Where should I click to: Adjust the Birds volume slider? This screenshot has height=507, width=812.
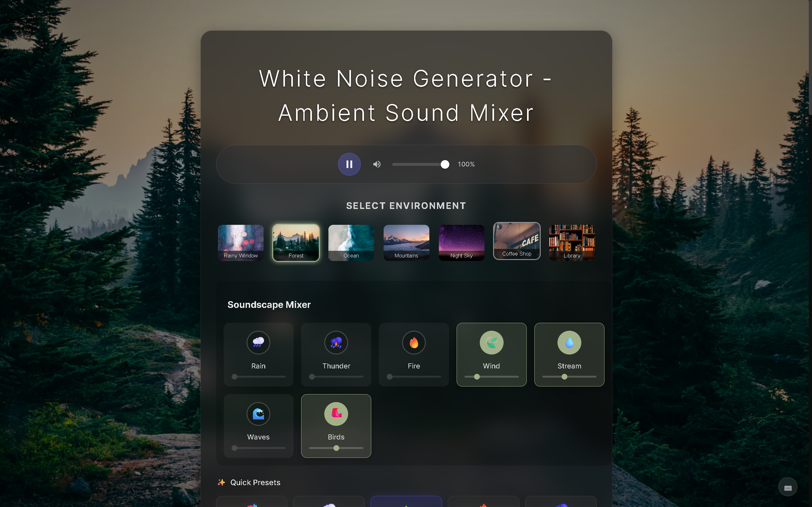(336, 448)
